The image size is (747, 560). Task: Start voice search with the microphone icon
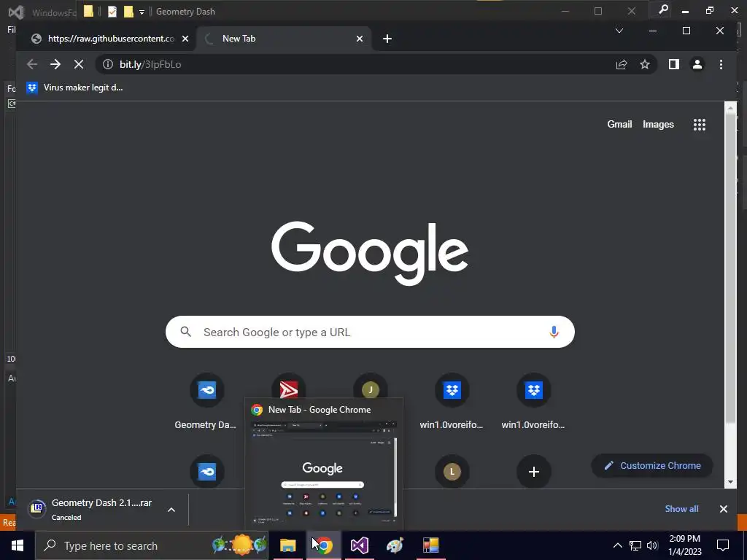pos(554,332)
